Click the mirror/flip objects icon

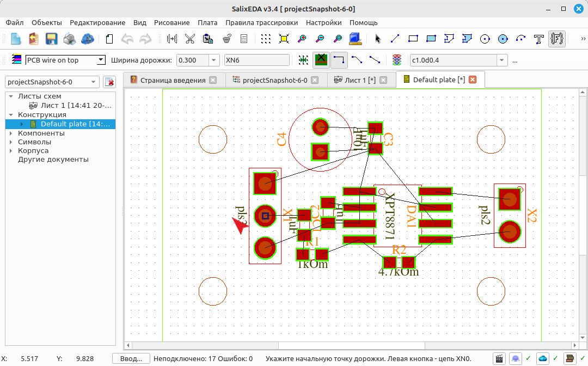[x=172, y=39]
